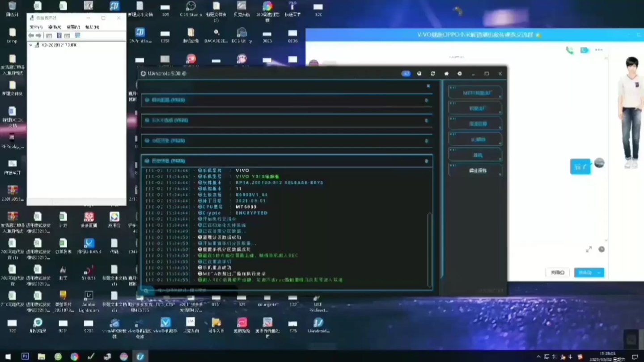Start a voice call from chat window header

(570, 51)
